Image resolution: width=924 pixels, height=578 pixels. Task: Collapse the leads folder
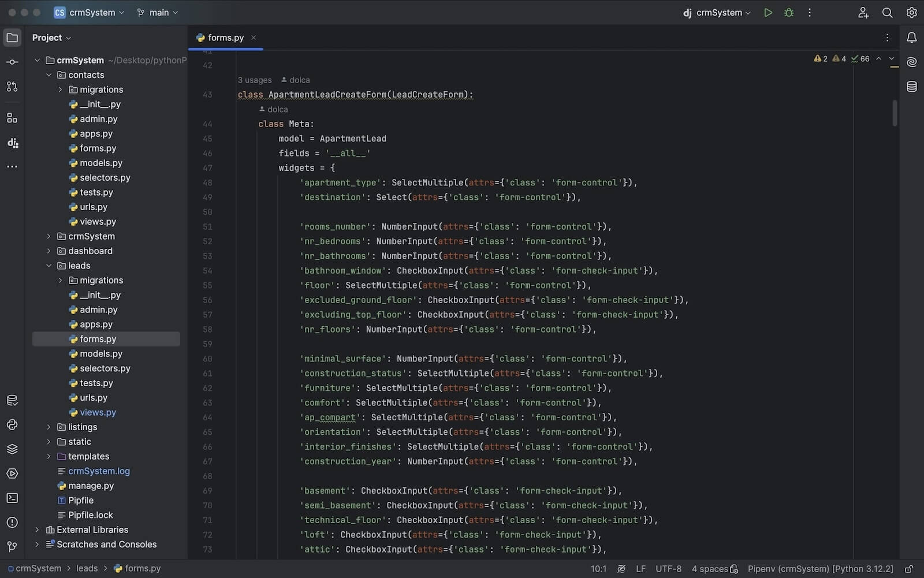pos(49,266)
